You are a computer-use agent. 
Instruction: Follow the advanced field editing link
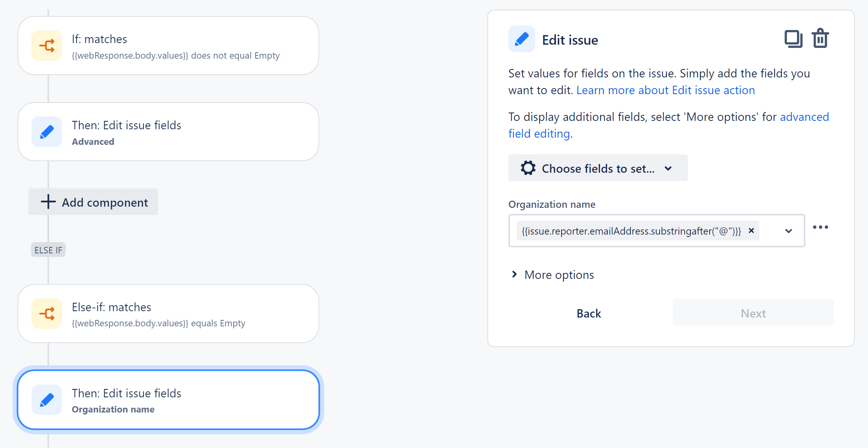(539, 134)
